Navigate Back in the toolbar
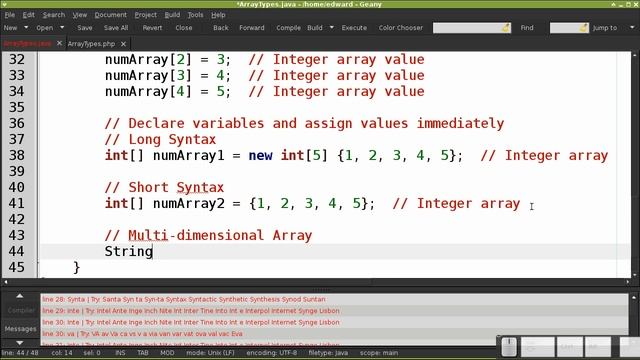Viewport: 640px width, 360px height. point(221,28)
